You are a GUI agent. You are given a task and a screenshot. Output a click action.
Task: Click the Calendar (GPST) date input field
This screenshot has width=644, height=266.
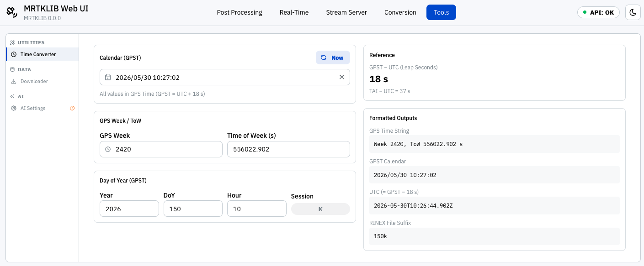click(225, 77)
